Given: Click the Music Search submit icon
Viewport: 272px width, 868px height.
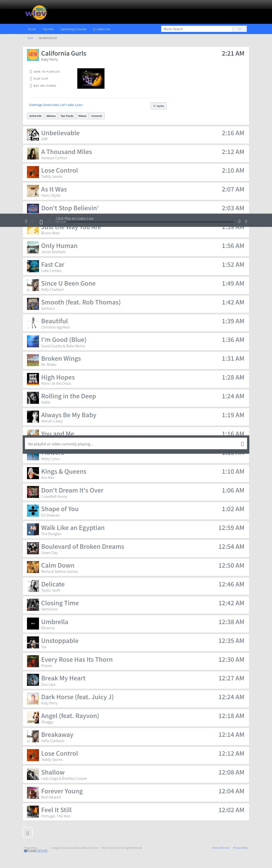Looking at the screenshot, I should pyautogui.click(x=239, y=29).
